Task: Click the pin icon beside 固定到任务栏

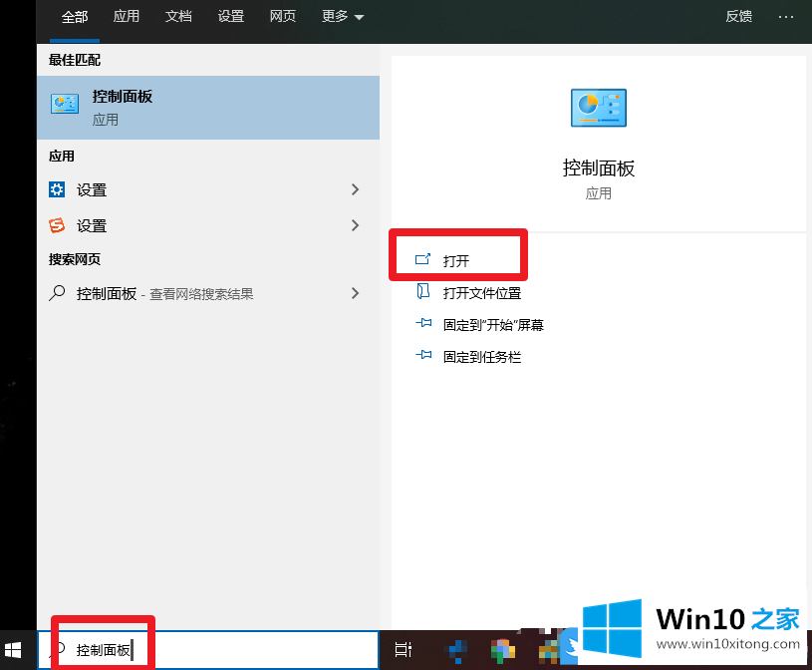Action: point(423,355)
